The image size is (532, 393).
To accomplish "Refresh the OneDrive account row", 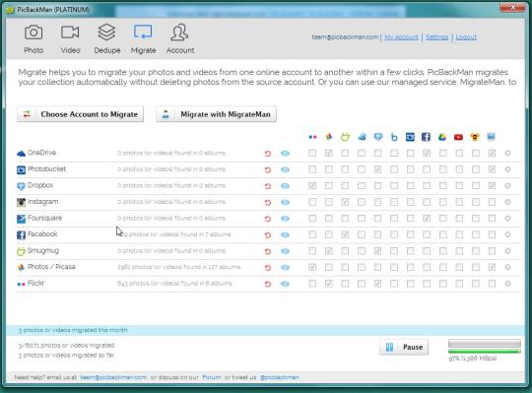I will (x=268, y=154).
